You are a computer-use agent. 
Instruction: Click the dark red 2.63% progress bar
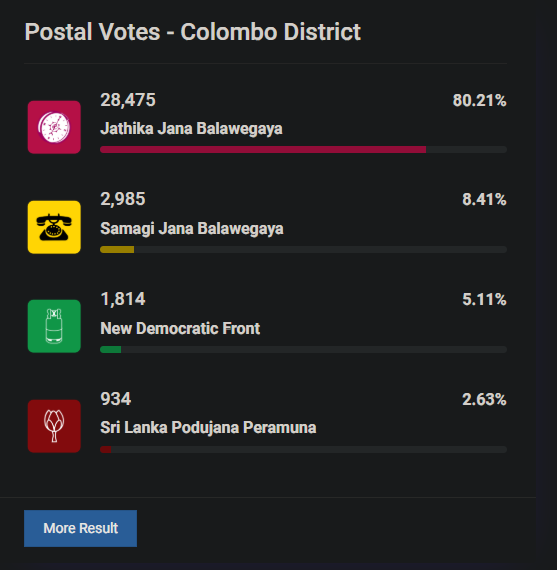(303, 449)
